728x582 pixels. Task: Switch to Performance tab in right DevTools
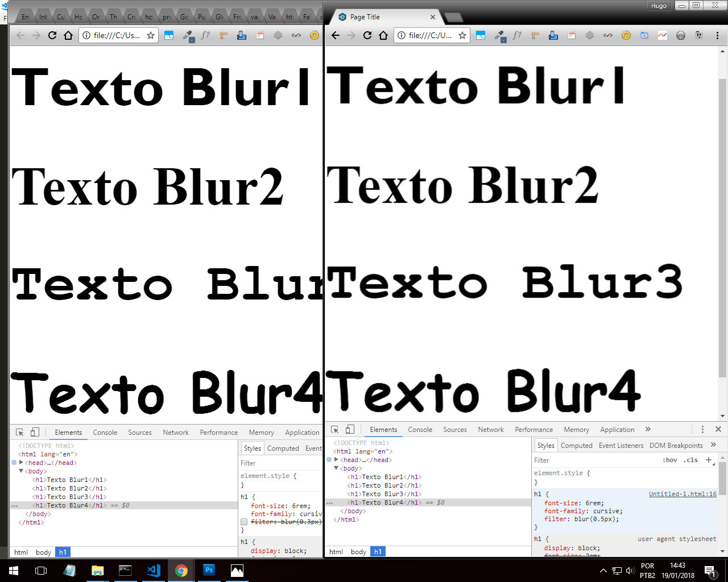534,429
